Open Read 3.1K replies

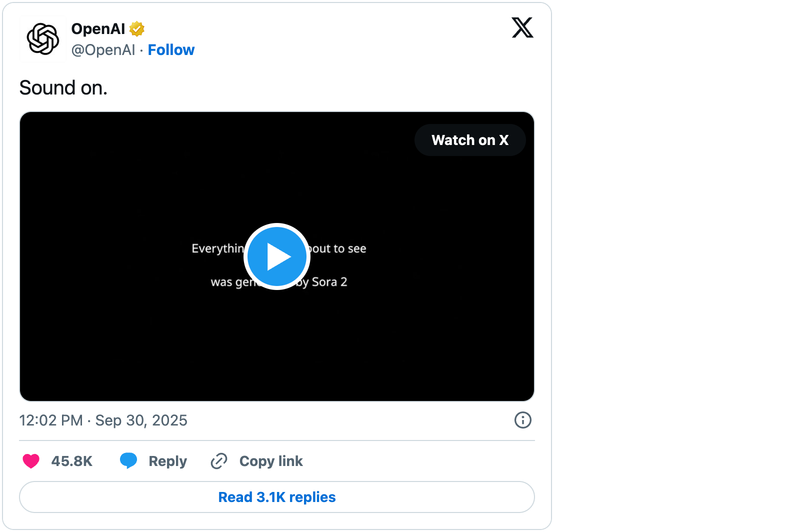277,497
